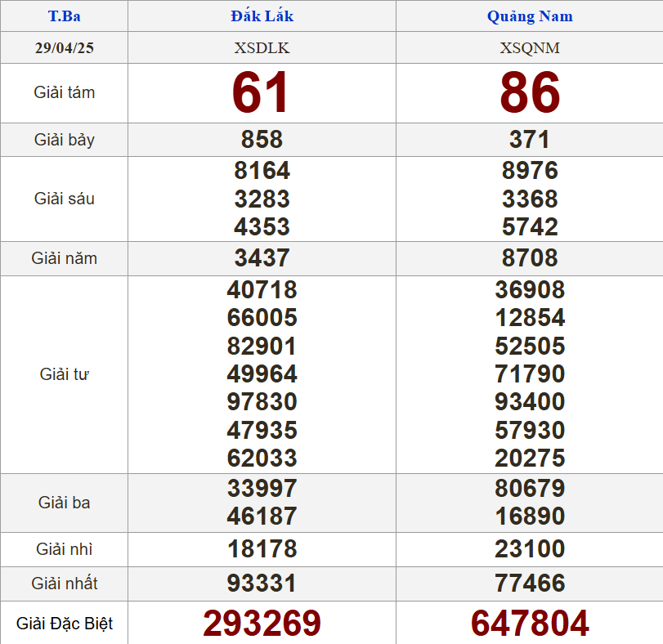Select Giải tư number 57930
Screen dimensions: 663x644
530,430
